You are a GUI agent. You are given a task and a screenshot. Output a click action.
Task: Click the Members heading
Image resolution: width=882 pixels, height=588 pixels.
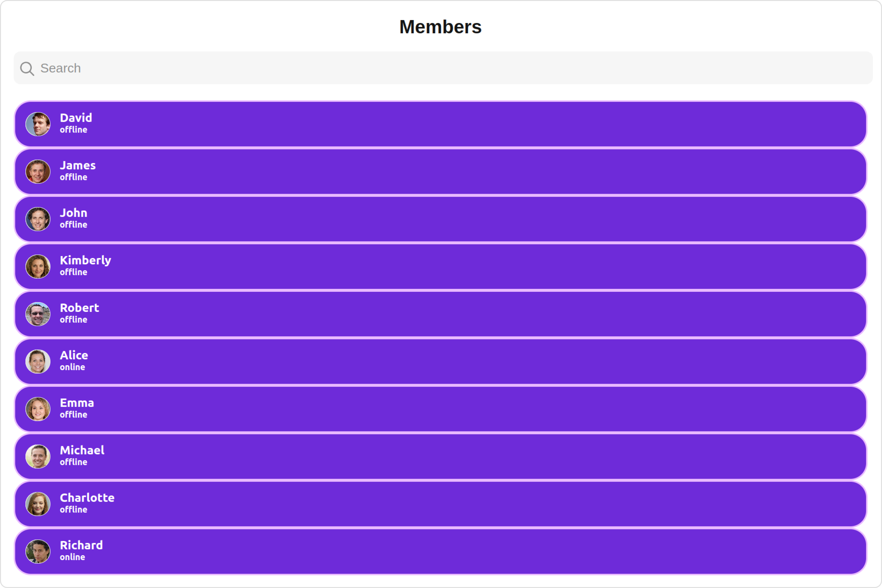[x=441, y=27]
